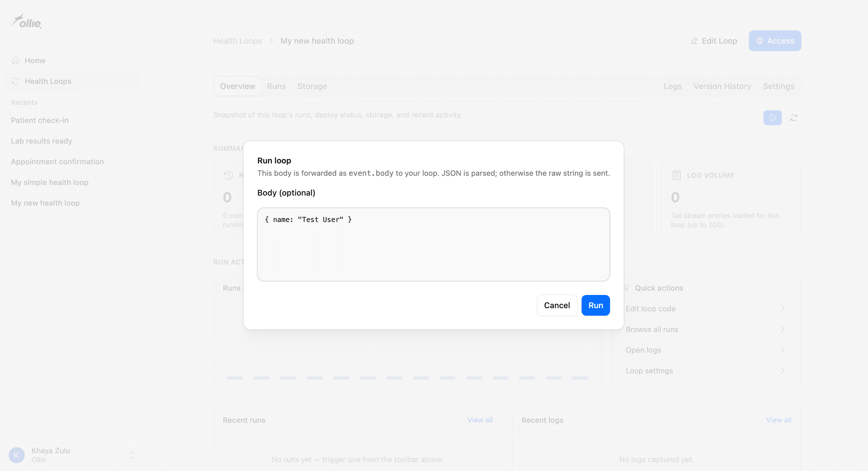Open recent Appointment confirmation loop

pyautogui.click(x=57, y=162)
